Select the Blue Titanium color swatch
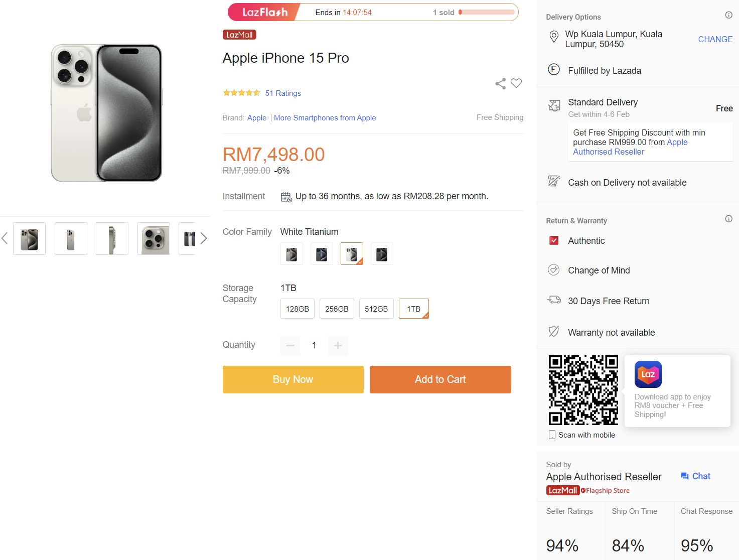 pyautogui.click(x=322, y=253)
